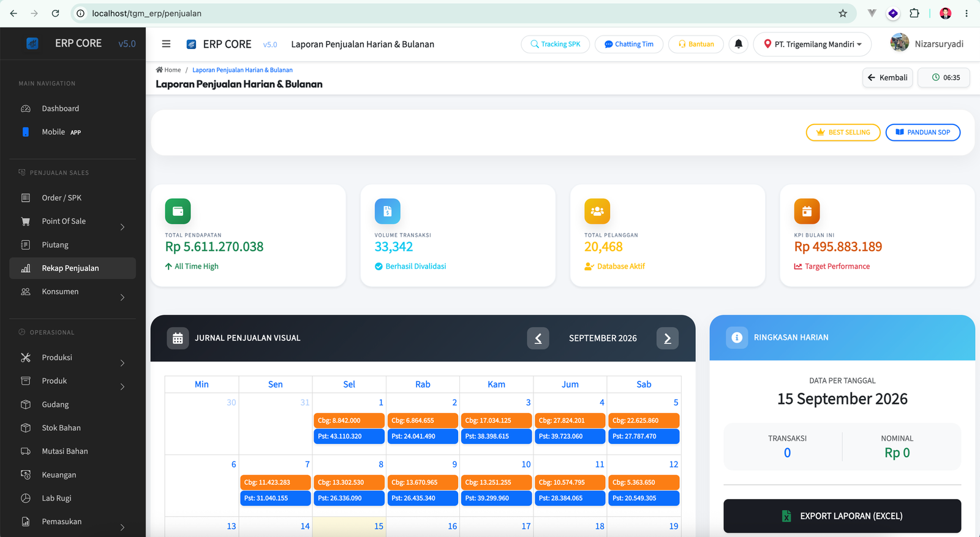Open Lab Rugi in the sidebar
The image size is (980, 537).
coord(72,498)
